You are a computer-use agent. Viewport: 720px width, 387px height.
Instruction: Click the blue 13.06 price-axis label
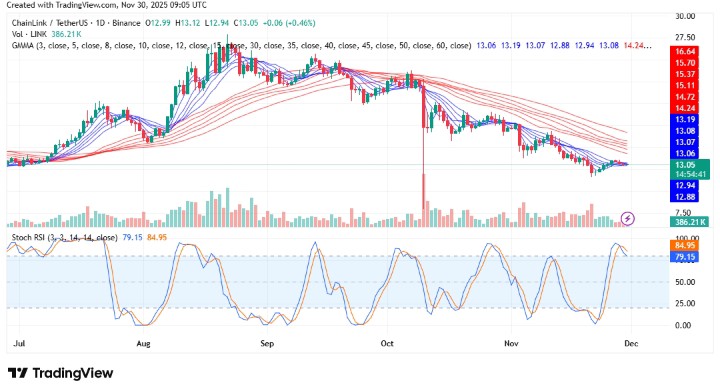[x=684, y=153]
